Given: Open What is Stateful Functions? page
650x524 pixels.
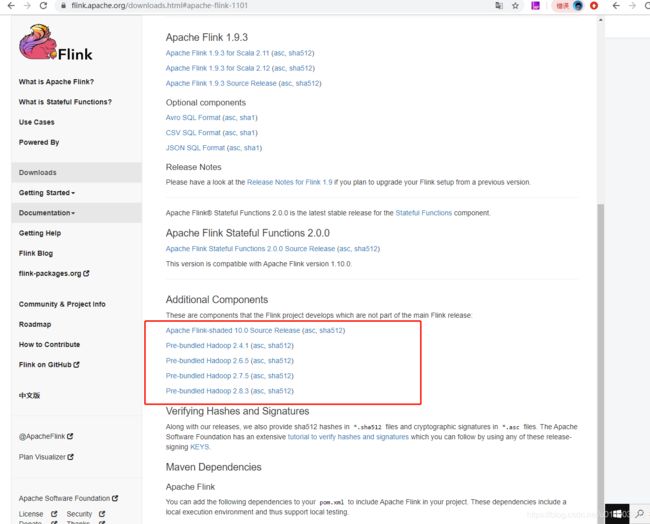Looking at the screenshot, I should [x=65, y=102].
